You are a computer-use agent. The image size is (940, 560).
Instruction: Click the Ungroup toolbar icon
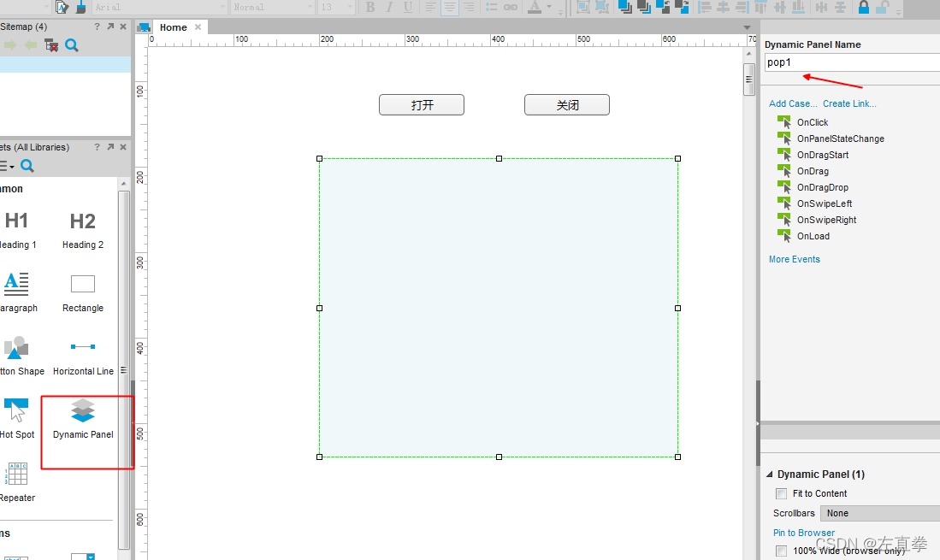pyautogui.click(x=602, y=7)
